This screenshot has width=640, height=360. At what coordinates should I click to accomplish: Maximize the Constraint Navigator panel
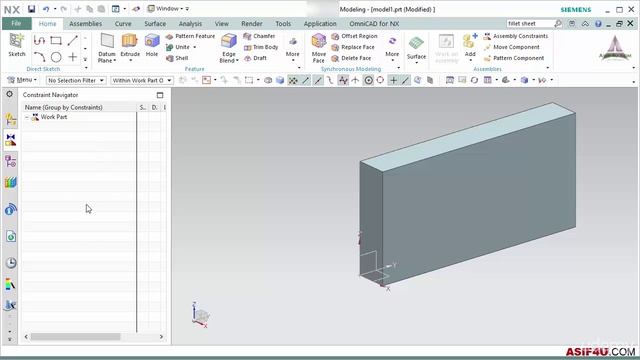pos(160,95)
